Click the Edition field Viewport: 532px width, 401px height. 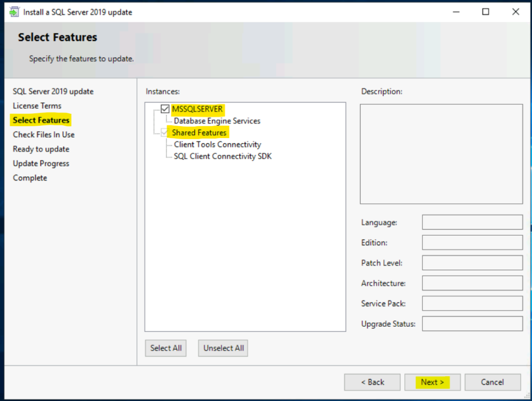(x=472, y=243)
